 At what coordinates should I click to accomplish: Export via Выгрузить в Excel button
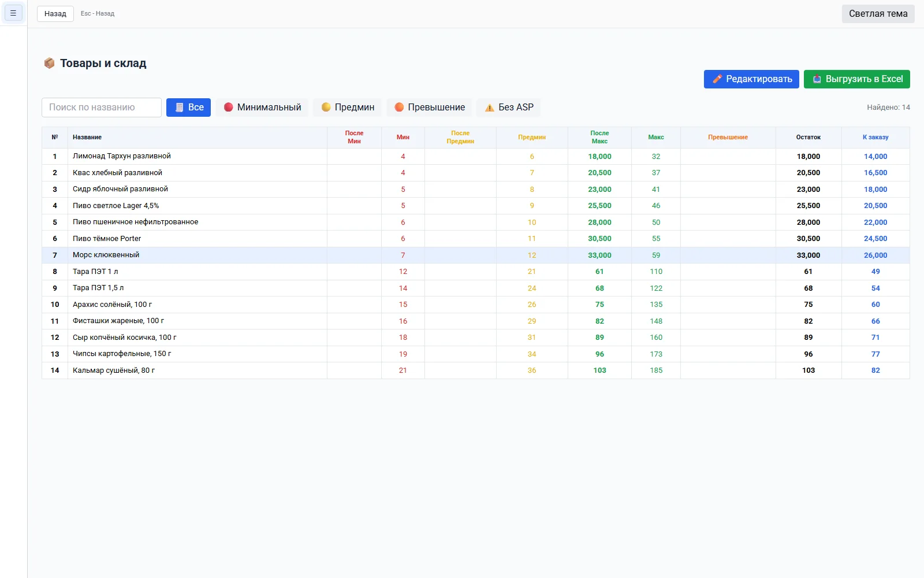(856, 79)
